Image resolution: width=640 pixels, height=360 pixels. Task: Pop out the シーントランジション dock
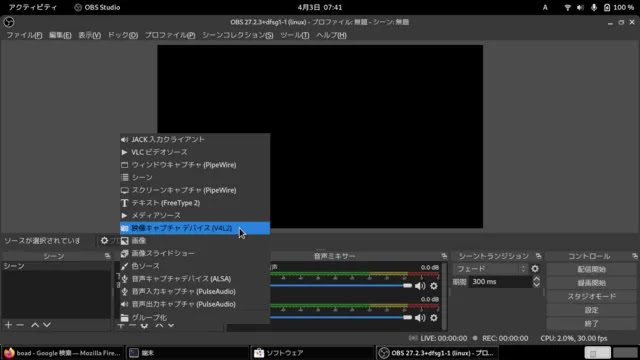[x=539, y=256]
